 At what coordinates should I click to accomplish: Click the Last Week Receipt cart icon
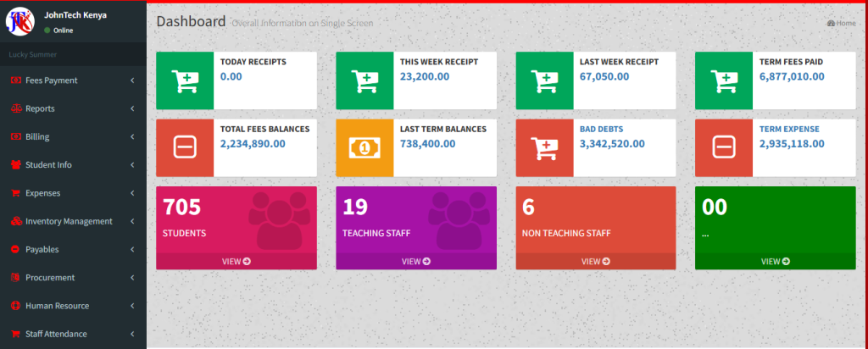[544, 80]
